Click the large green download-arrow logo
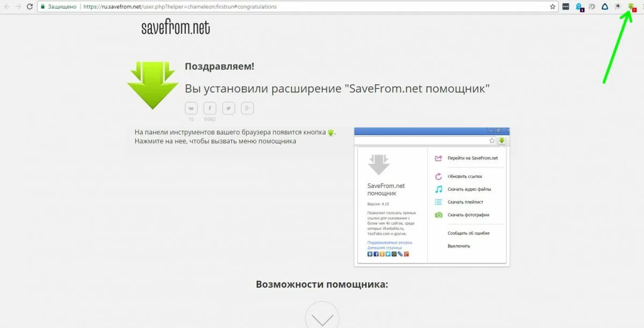 (x=152, y=85)
